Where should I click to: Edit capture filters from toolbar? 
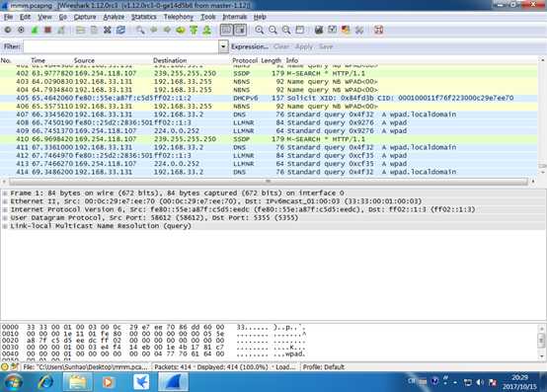pyautogui.click(x=319, y=30)
